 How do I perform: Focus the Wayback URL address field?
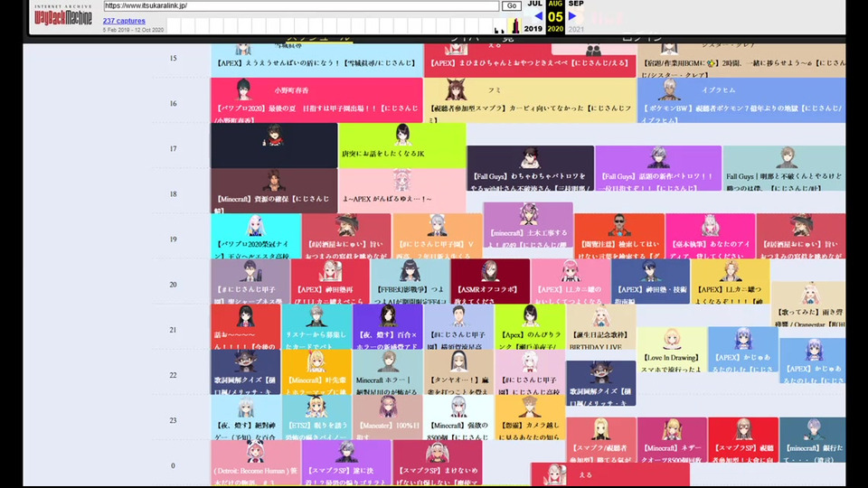click(301, 5)
